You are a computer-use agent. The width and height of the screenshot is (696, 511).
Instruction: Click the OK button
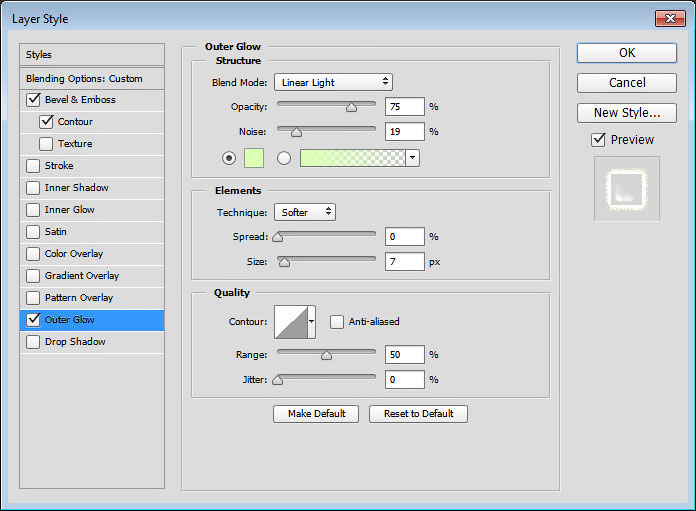(x=627, y=53)
